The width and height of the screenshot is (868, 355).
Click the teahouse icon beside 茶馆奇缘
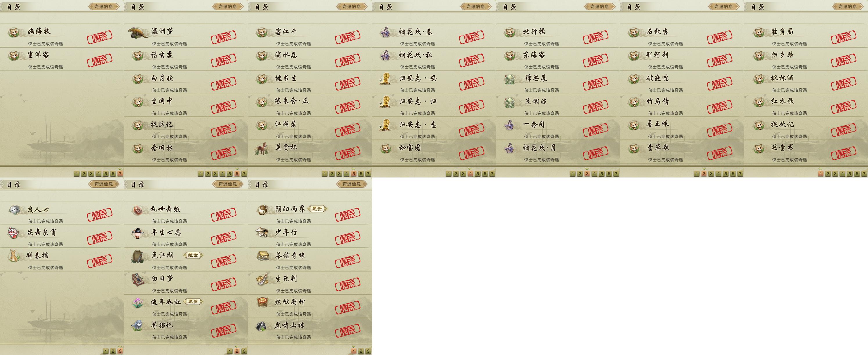tap(263, 256)
